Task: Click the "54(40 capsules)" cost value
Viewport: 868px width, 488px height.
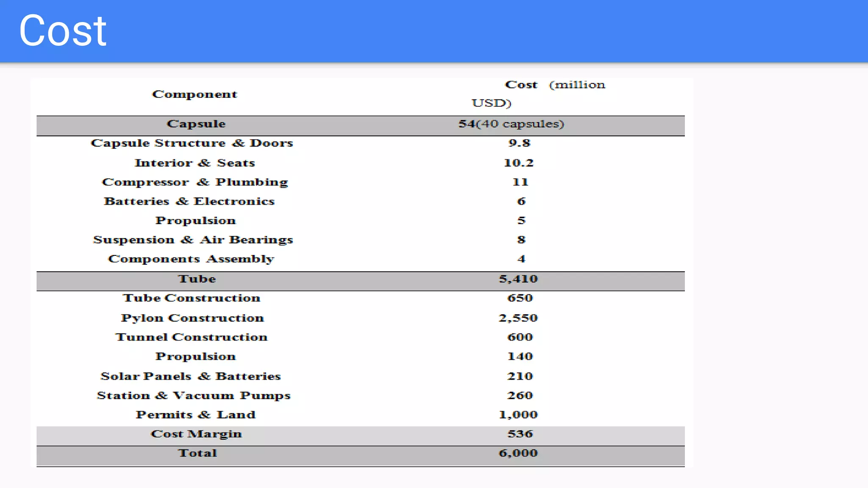Action: point(511,124)
